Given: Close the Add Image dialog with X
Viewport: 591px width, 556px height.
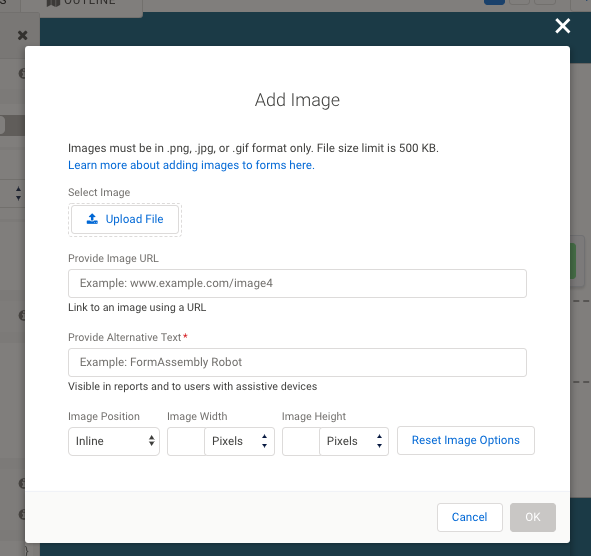Looking at the screenshot, I should pos(562,26).
